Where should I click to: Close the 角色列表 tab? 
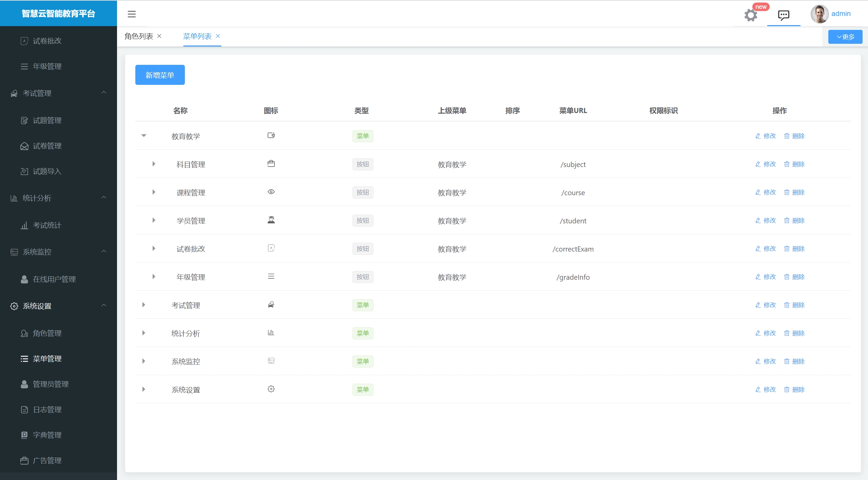pos(159,36)
